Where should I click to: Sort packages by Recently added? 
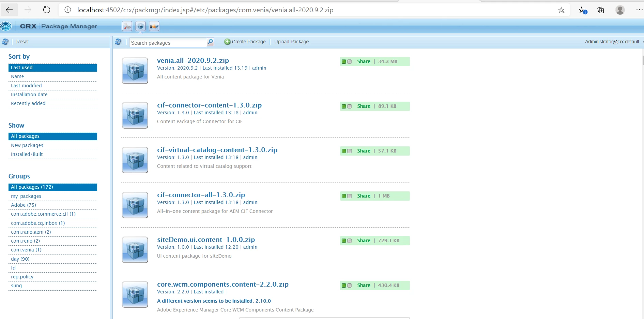(x=53, y=103)
